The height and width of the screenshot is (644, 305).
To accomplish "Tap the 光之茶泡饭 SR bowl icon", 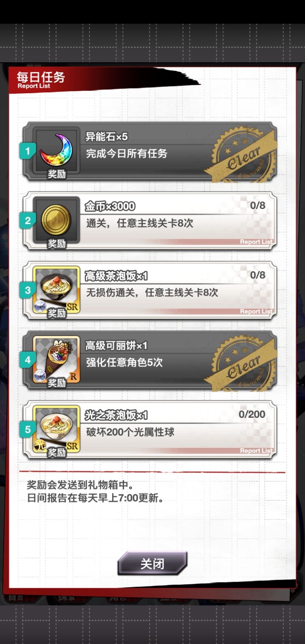I will (56, 429).
